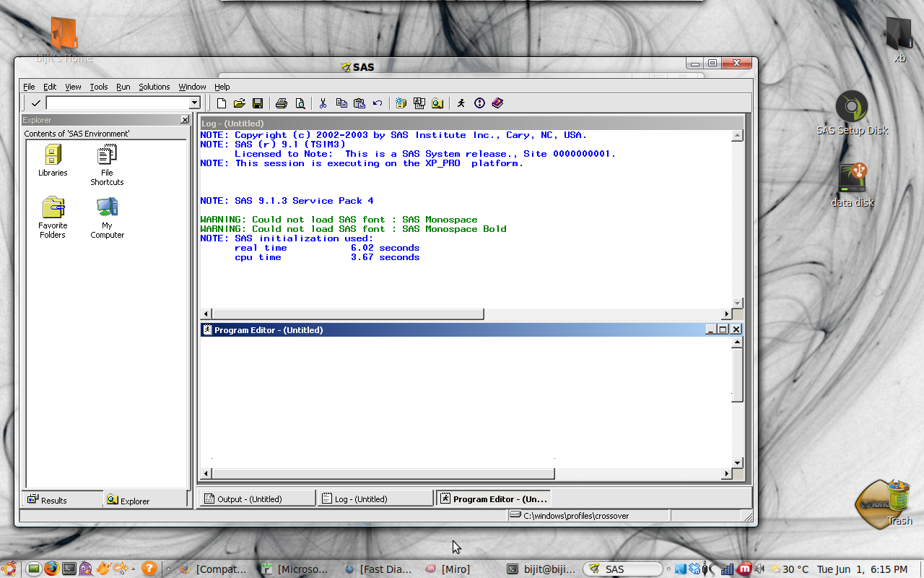This screenshot has height=578, width=924.
Task: Open the Run menu
Action: (123, 87)
